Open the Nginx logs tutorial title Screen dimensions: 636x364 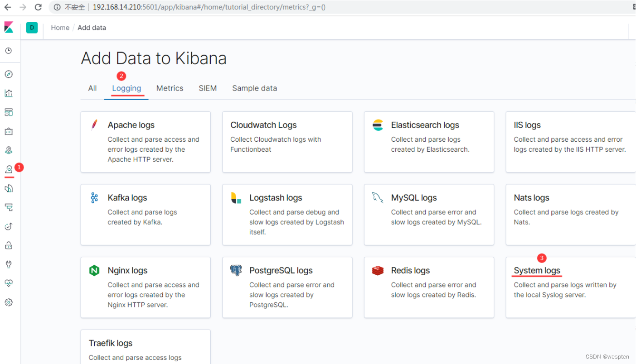[127, 271]
